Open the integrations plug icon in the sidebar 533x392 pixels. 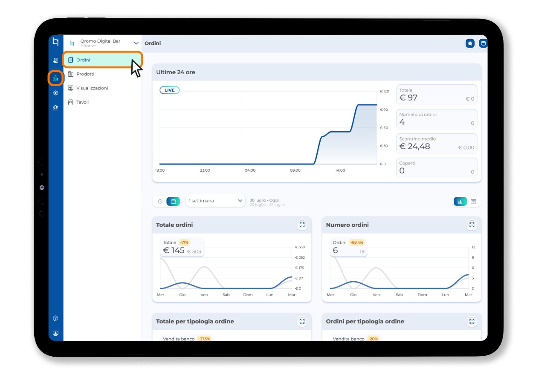[55, 108]
